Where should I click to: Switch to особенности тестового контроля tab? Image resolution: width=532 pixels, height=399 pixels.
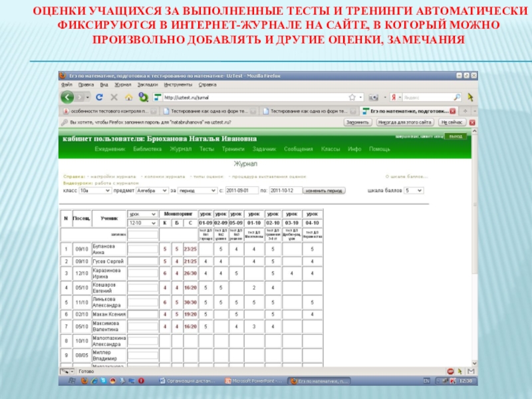tap(109, 111)
